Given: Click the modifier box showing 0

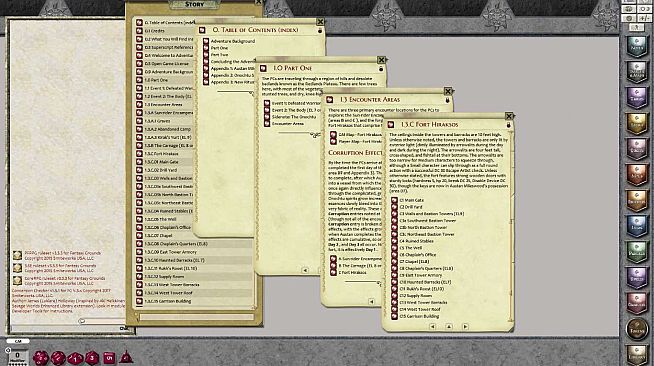Looking at the screenshot, I should coord(18,356).
